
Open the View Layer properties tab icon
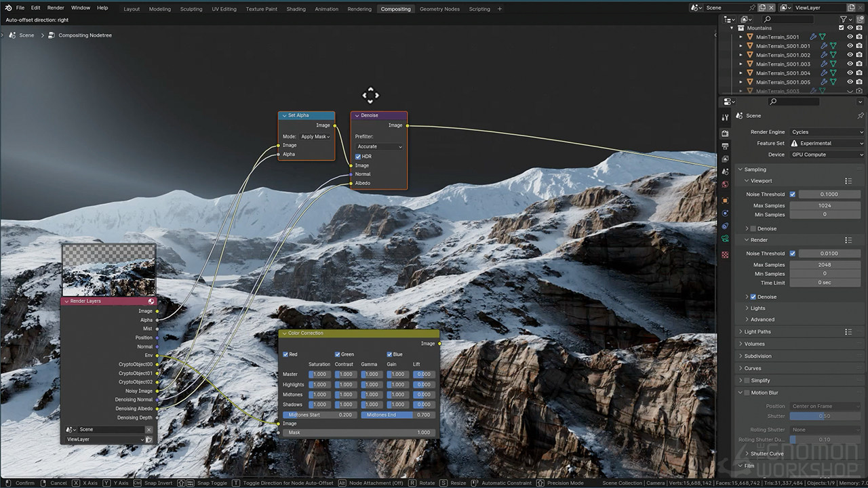coord(725,159)
